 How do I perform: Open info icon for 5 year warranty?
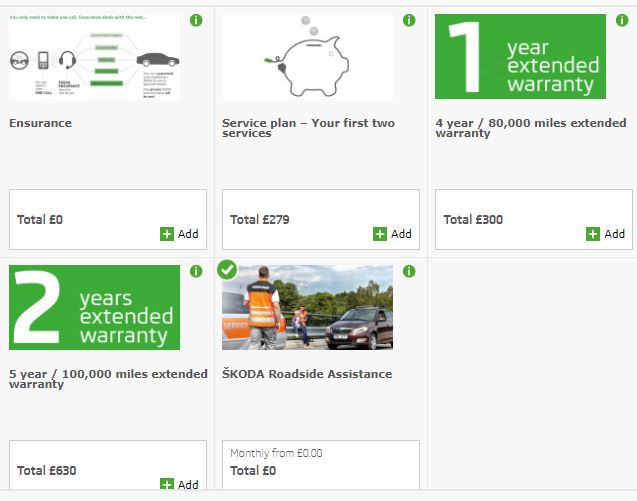196,271
